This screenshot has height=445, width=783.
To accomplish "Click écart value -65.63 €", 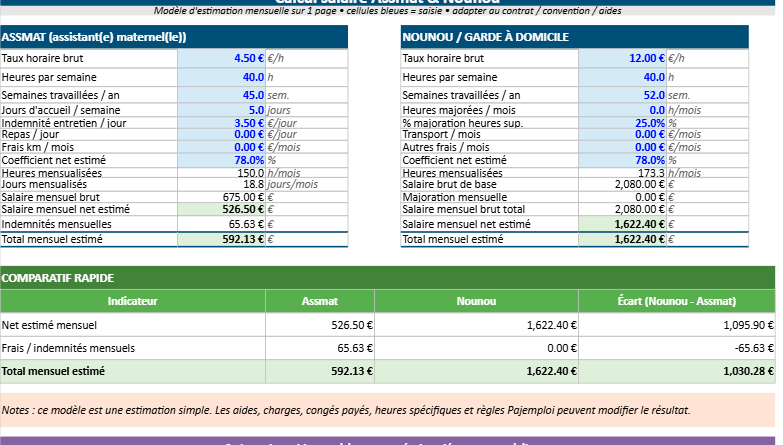I will pyautogui.click(x=677, y=348).
